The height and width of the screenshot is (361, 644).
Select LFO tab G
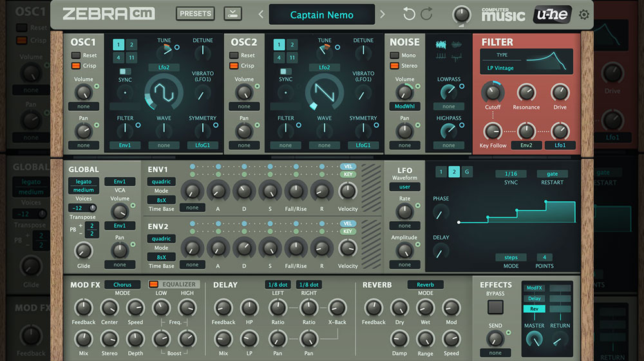[x=466, y=172]
